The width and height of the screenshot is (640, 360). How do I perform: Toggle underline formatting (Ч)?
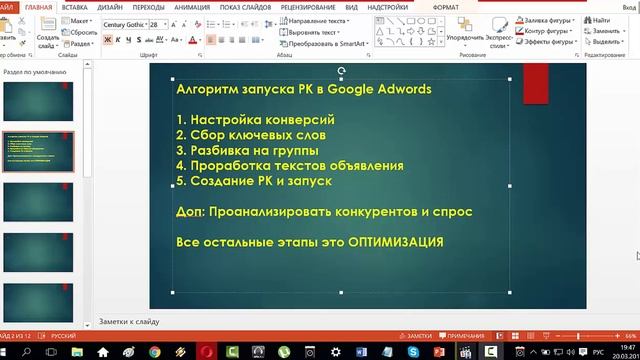tap(129, 40)
